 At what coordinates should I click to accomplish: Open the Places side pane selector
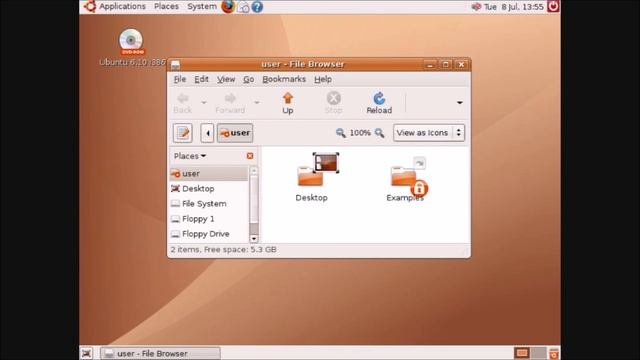coord(190,156)
